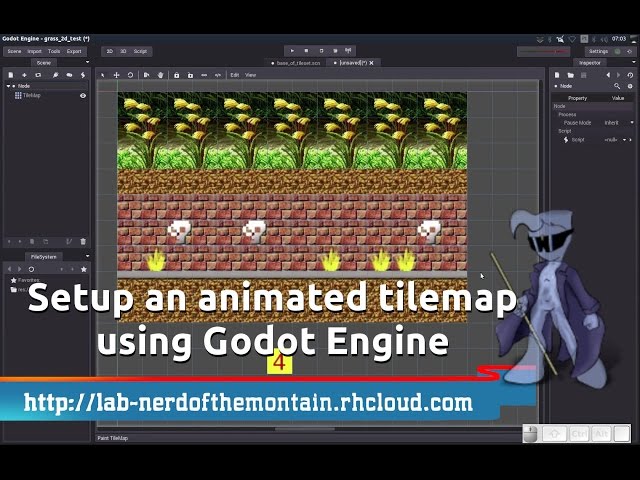Toggle TileMap node visibility eye

[83, 96]
